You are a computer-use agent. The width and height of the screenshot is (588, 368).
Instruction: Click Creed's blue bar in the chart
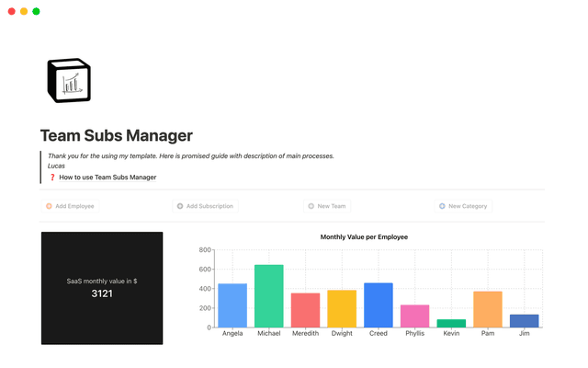(x=379, y=305)
